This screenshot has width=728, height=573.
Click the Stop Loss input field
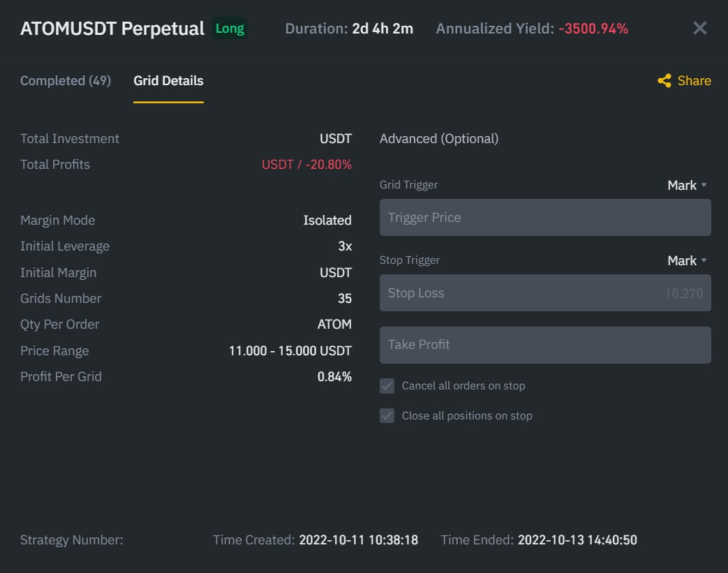coord(545,293)
